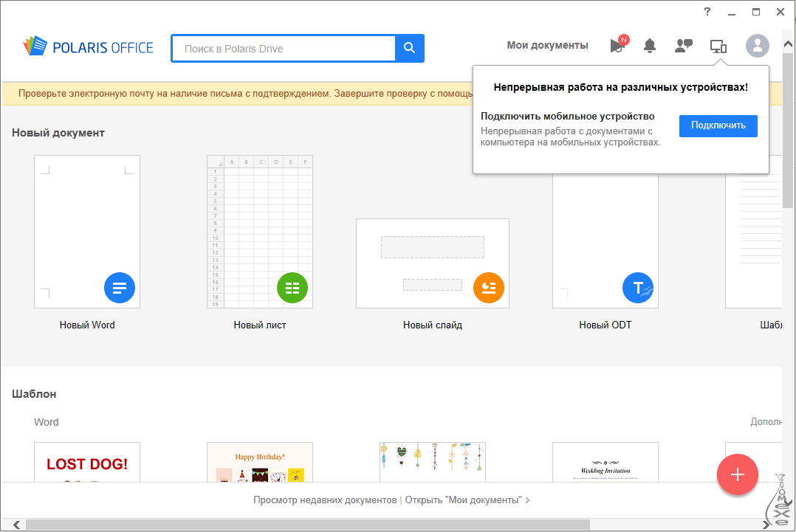Click the horizontal scrollbar left arrow
The width and height of the screenshot is (796, 532).
(x=16, y=525)
